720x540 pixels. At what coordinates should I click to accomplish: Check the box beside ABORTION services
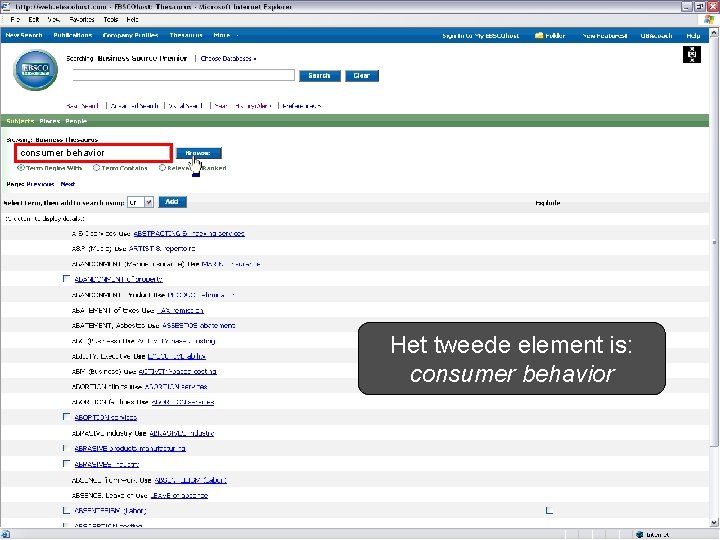point(66,416)
